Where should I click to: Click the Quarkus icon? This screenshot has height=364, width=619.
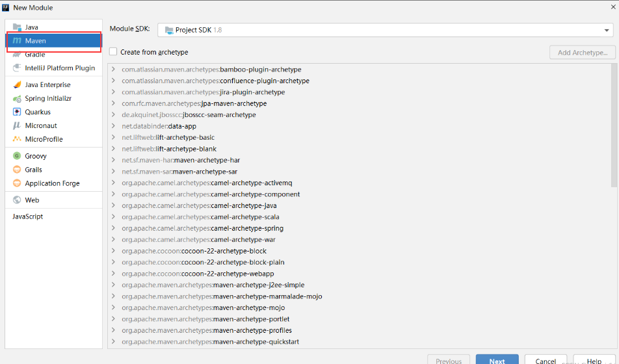17,112
